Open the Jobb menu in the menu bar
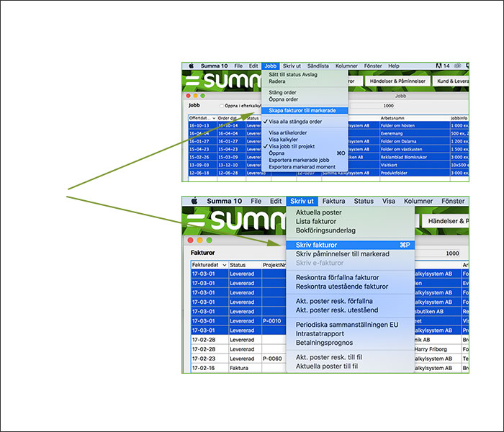 pyautogui.click(x=270, y=66)
